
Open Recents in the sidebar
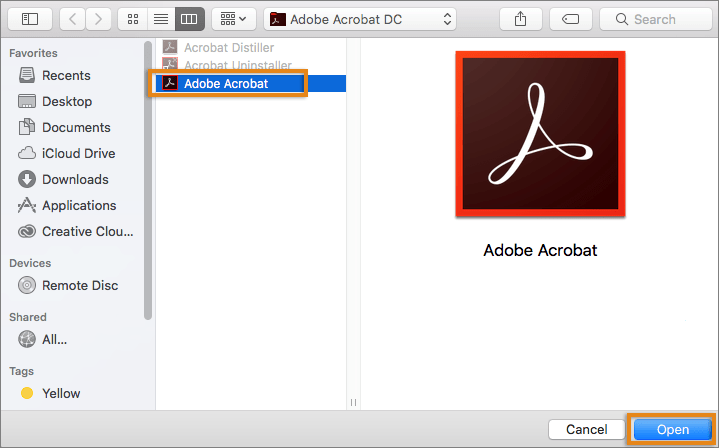pos(66,75)
